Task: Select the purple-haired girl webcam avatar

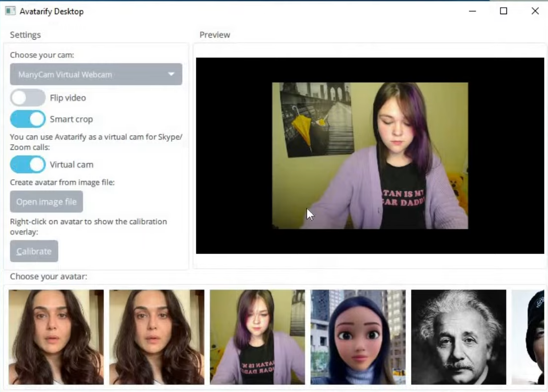Action: point(257,337)
